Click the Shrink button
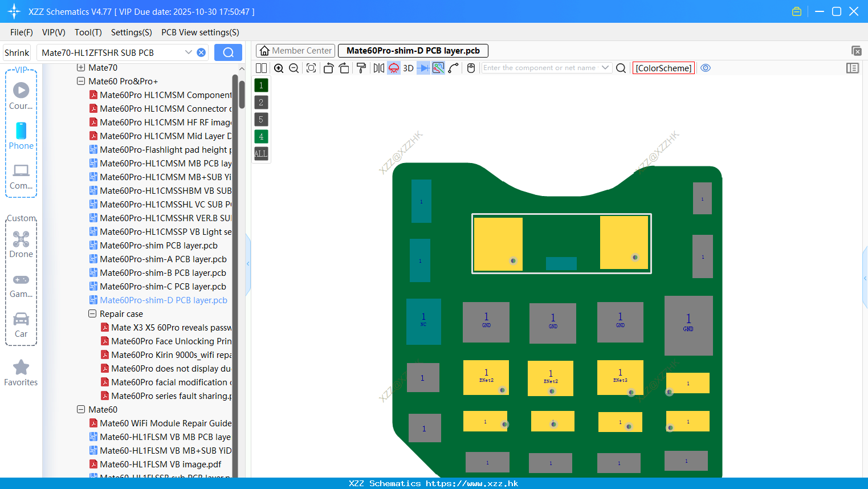868x489 pixels. click(17, 52)
